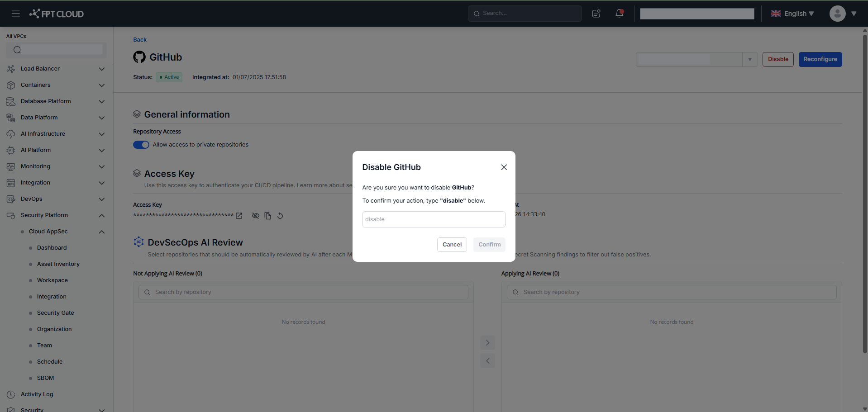868x412 pixels.
Task: Collapse the Security Platform section chevron
Action: coord(102,216)
